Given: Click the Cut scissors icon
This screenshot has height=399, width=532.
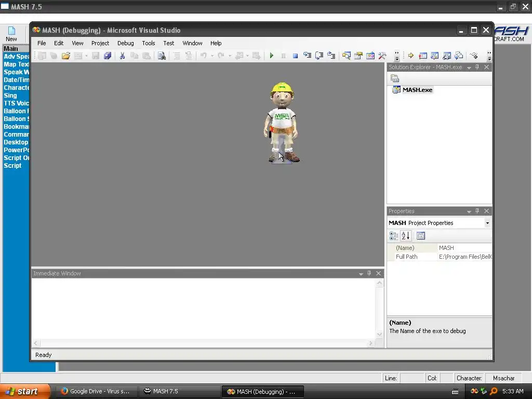Looking at the screenshot, I should 122,56.
